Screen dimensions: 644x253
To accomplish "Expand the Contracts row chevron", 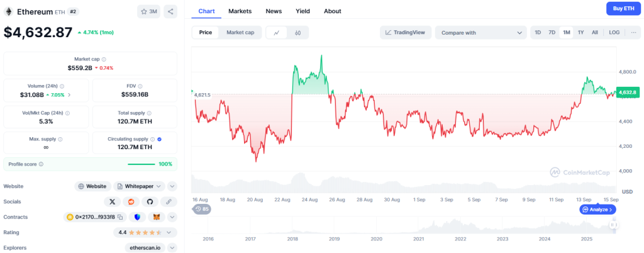I will (172, 217).
